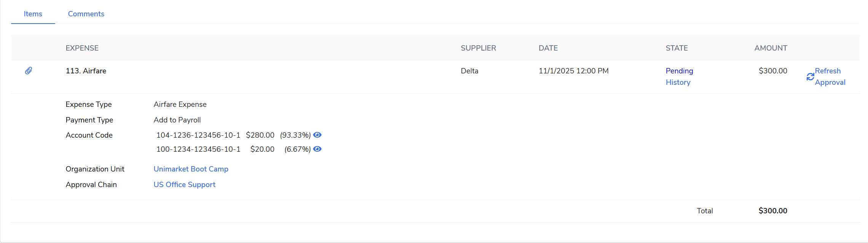Click the Refresh Approval circular arrows icon
This screenshot has height=243, width=868.
(810, 77)
